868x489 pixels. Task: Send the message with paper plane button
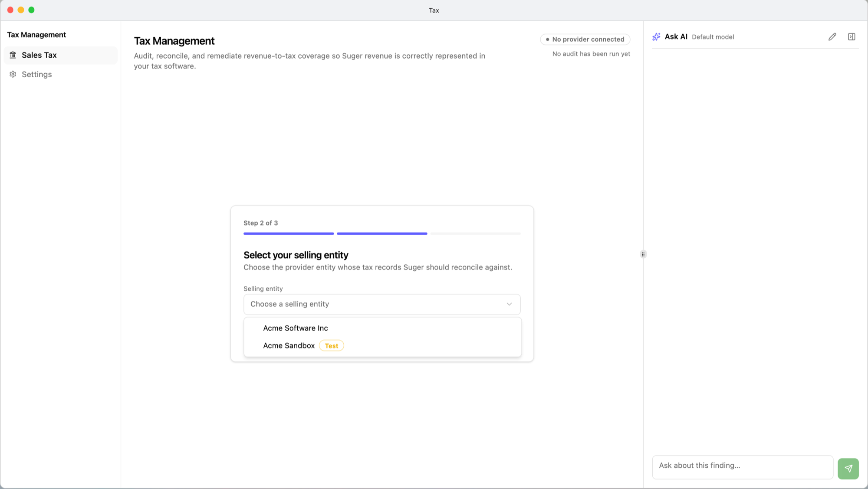[848, 469]
